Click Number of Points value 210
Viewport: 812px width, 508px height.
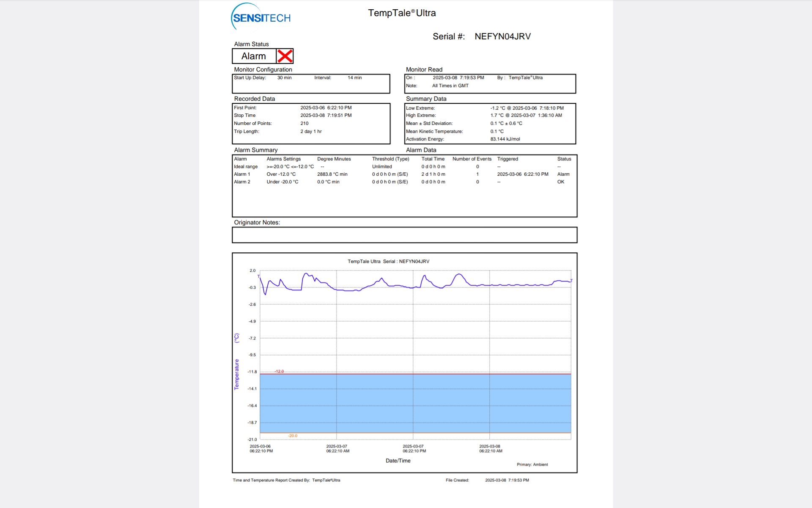[x=304, y=124]
